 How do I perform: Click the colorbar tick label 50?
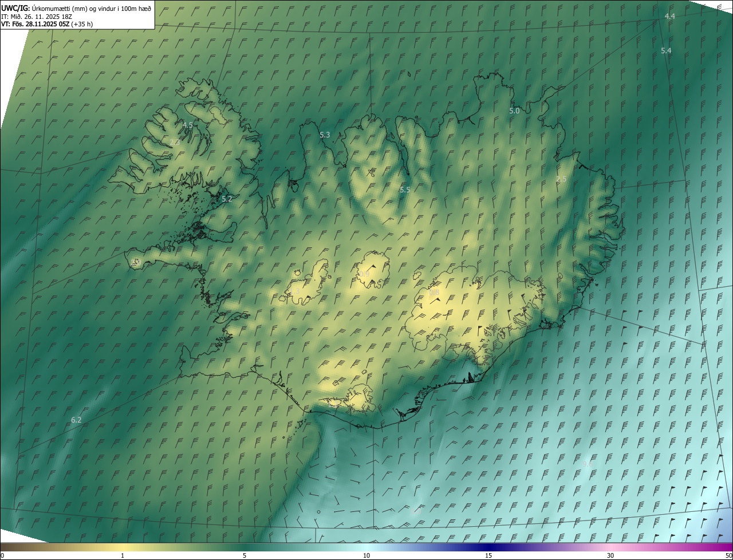[x=728, y=555]
